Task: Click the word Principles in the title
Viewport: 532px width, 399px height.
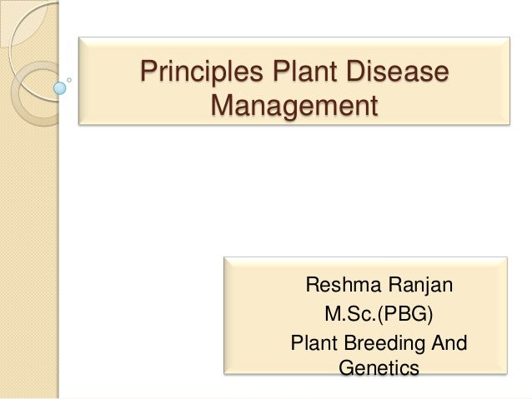Action: [x=202, y=72]
